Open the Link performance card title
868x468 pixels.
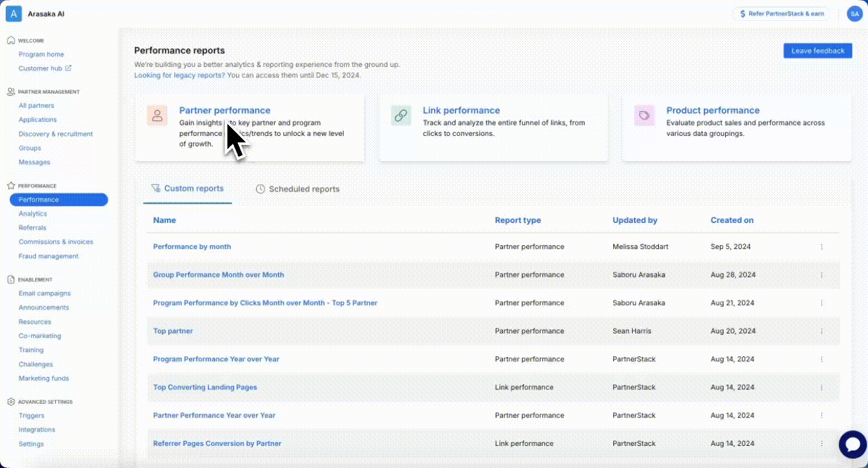[x=461, y=110]
